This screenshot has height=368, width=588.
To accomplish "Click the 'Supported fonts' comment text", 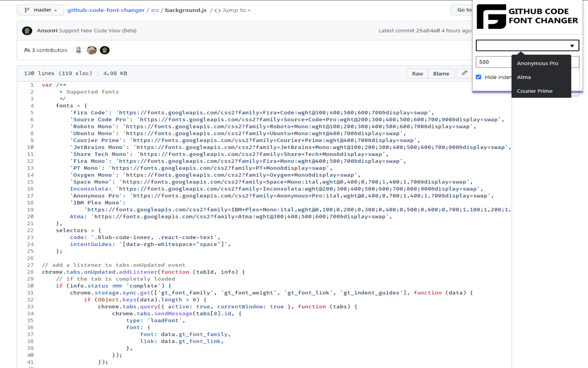I will [x=92, y=92].
